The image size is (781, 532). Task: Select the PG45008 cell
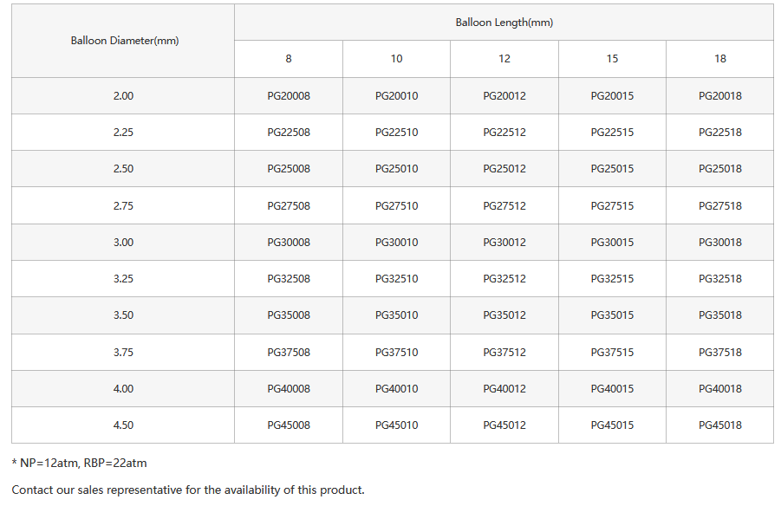tap(289, 425)
